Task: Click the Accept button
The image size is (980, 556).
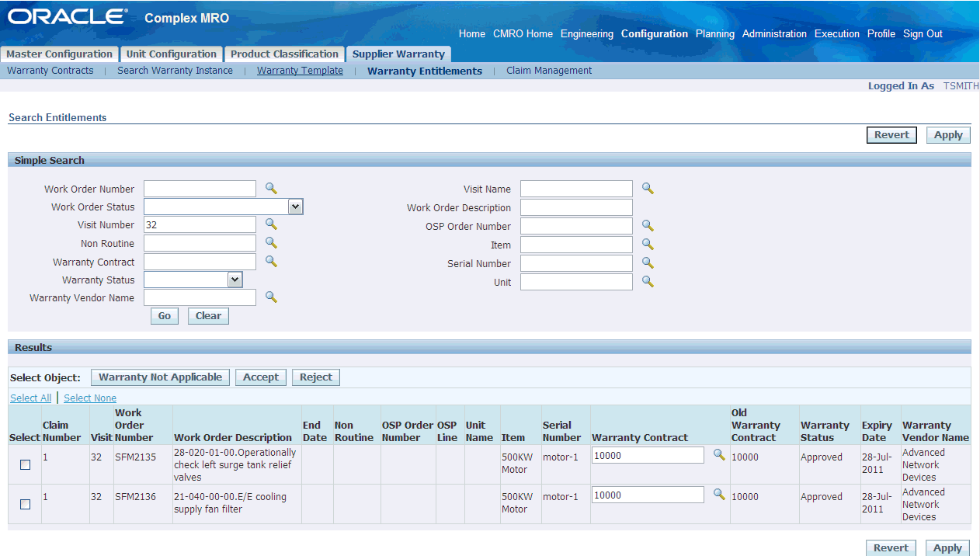Action: [261, 377]
